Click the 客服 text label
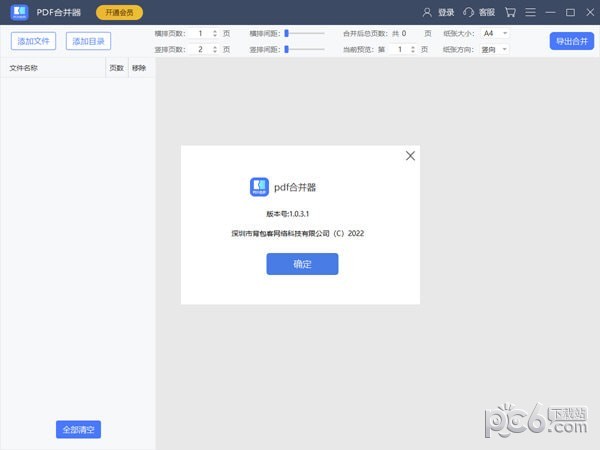 [x=487, y=13]
